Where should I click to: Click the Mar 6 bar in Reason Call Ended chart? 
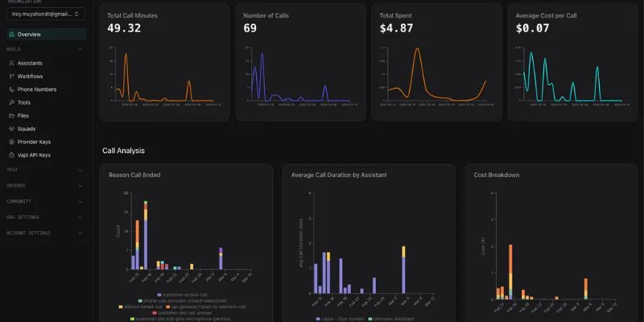(x=221, y=258)
